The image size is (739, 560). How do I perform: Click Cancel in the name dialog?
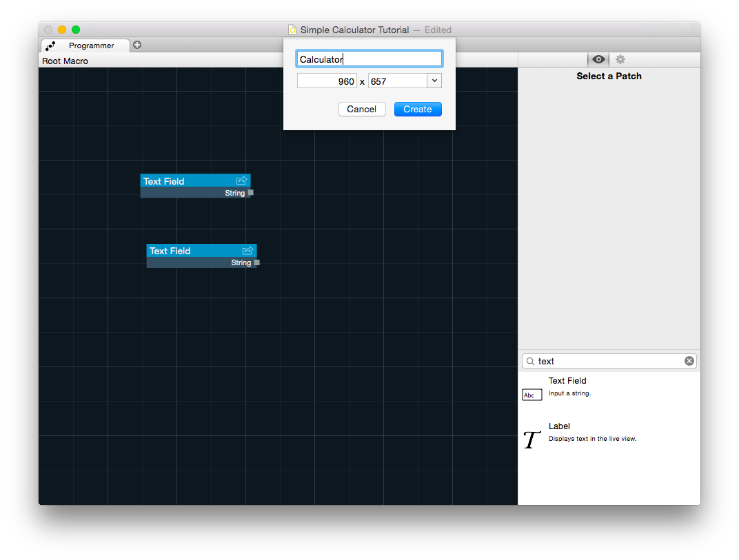point(361,110)
